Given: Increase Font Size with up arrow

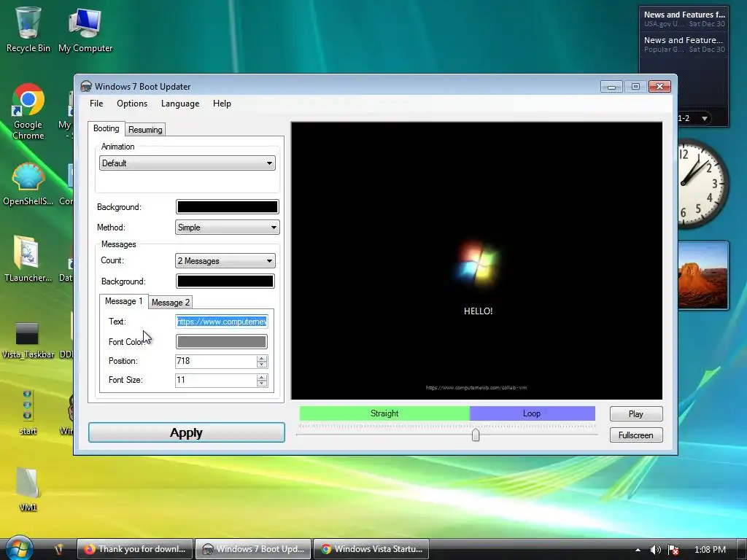Looking at the screenshot, I should [262, 377].
